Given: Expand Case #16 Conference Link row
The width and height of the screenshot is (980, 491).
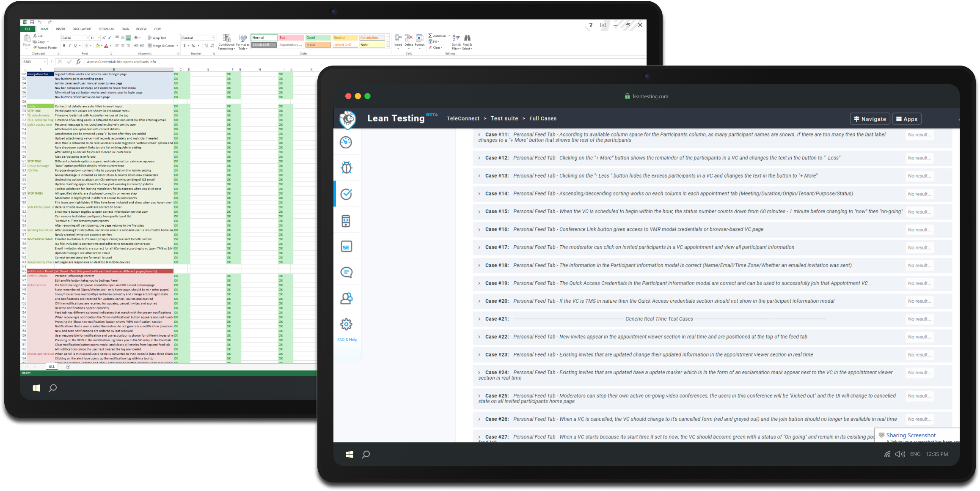Looking at the screenshot, I should [x=479, y=230].
